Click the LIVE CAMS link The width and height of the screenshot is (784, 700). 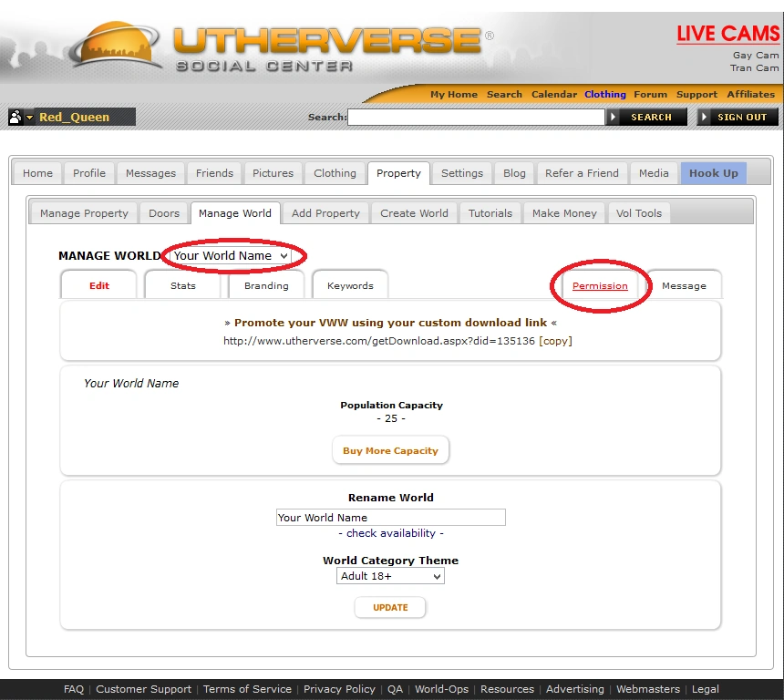tap(728, 34)
